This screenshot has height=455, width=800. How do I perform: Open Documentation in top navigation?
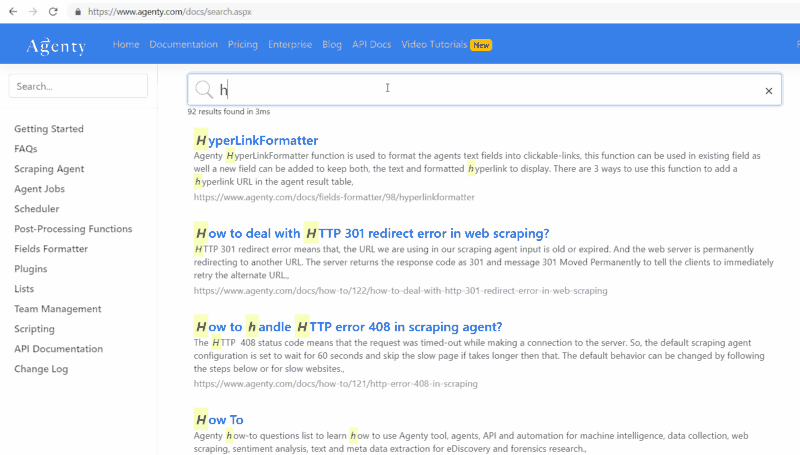(183, 44)
